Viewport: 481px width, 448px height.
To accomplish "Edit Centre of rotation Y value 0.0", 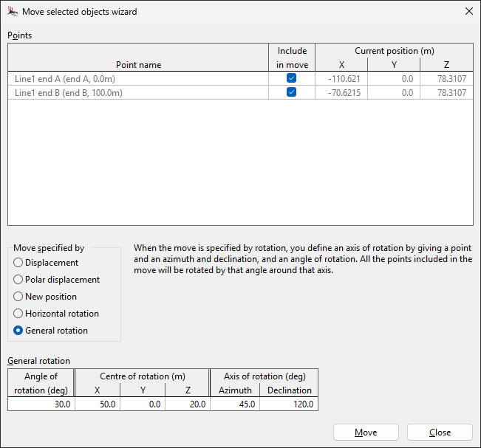I will click(143, 404).
